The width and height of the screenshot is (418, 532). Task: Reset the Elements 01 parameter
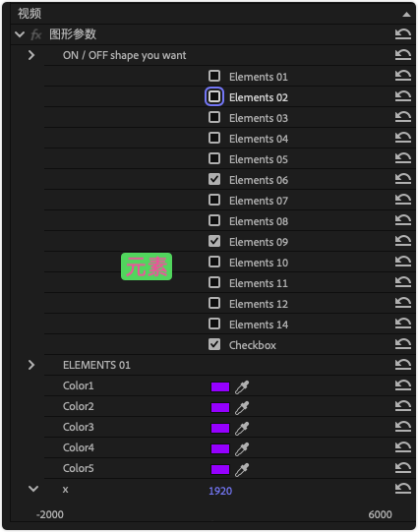click(403, 76)
